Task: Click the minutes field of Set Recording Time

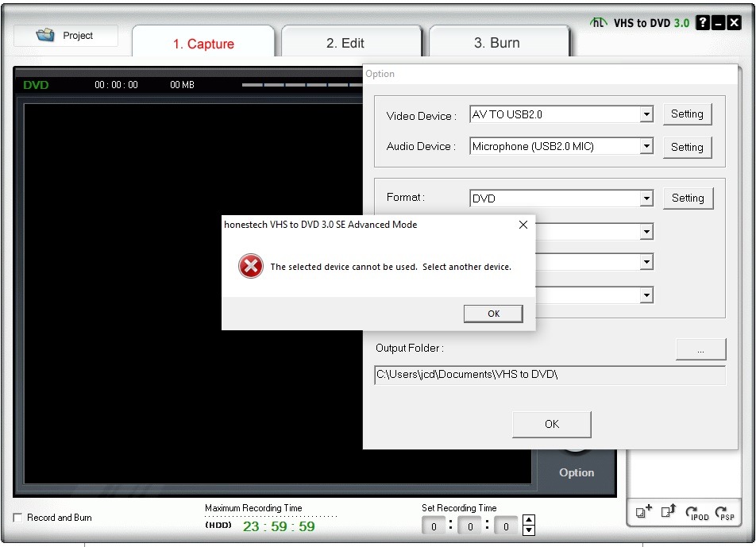Action: (x=469, y=526)
